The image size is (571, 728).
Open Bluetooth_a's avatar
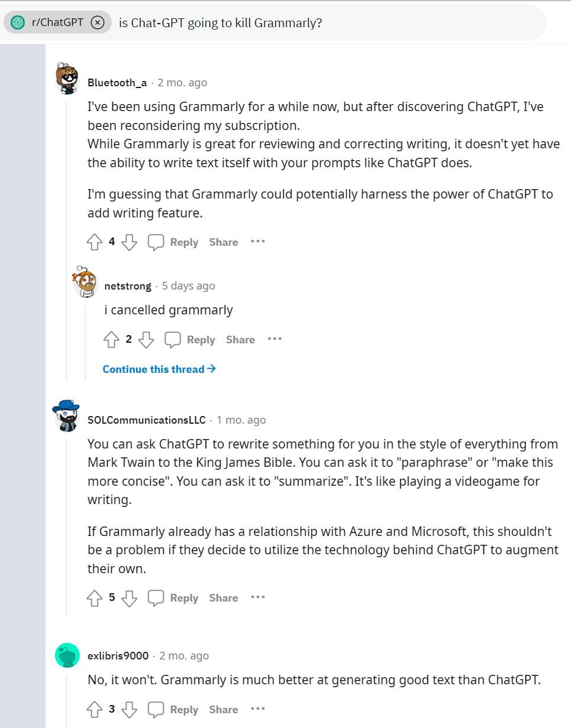(67, 79)
